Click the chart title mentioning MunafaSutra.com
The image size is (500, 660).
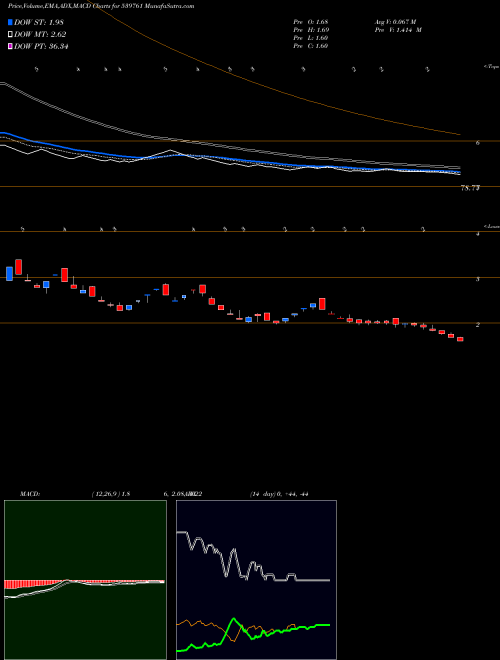pyautogui.click(x=101, y=6)
